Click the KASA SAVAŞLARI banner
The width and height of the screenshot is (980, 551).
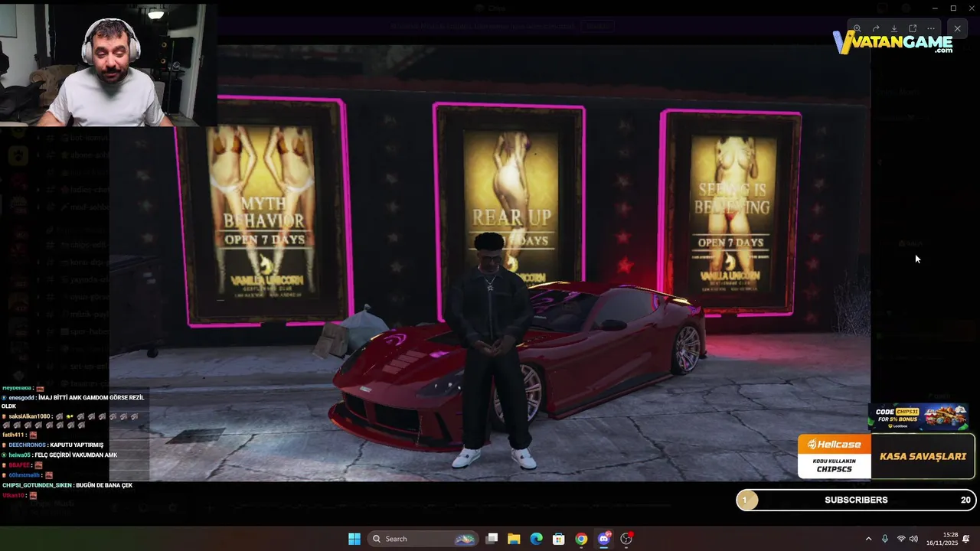click(923, 456)
